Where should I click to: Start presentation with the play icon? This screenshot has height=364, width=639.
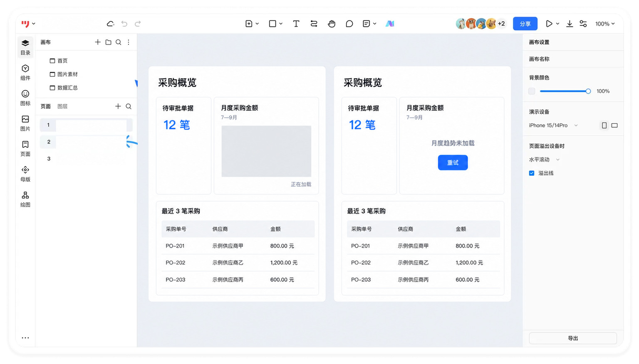coord(549,24)
